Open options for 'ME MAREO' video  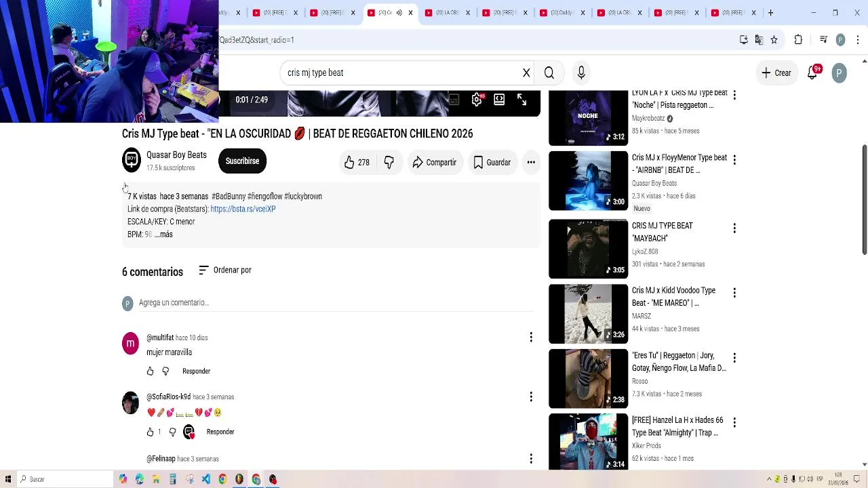click(734, 292)
